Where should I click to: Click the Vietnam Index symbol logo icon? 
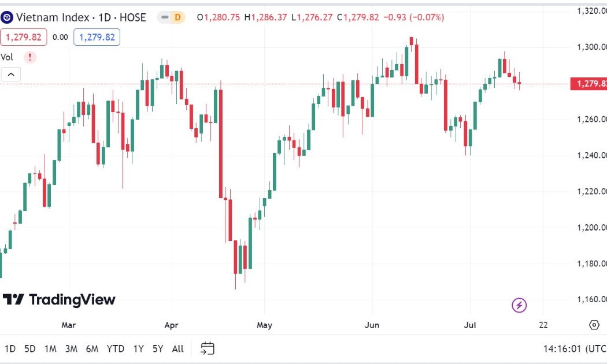tap(7, 17)
